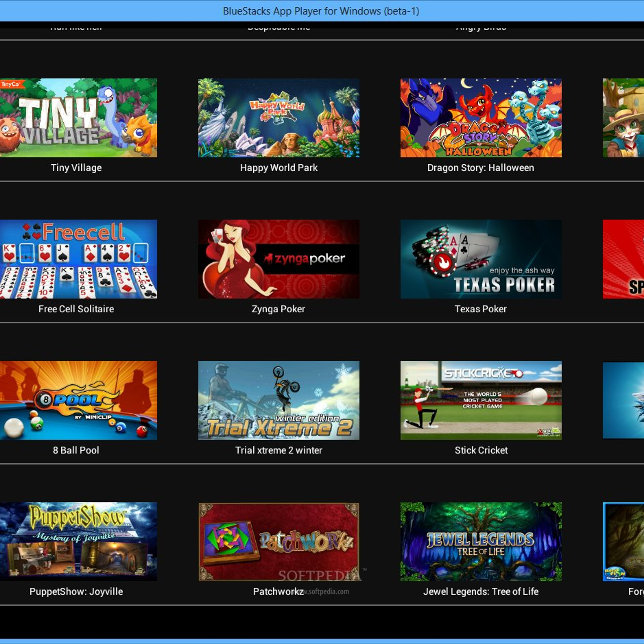Click "Trial xtreme 2 winter" caption
The width and height of the screenshot is (644, 644).
click(x=279, y=450)
